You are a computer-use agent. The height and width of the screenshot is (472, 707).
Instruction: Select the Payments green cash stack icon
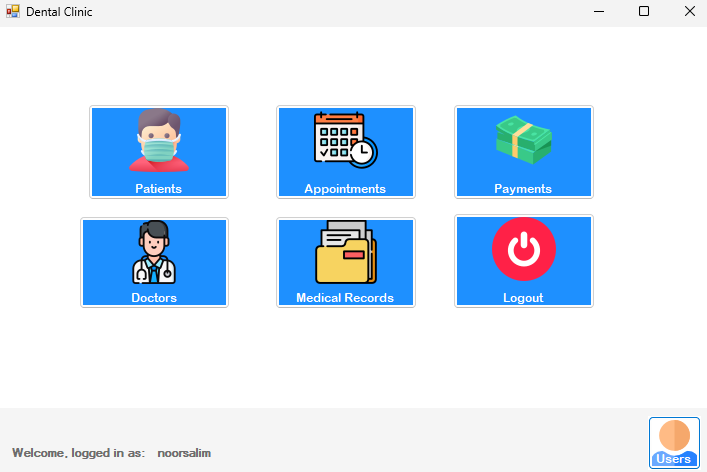(524, 140)
